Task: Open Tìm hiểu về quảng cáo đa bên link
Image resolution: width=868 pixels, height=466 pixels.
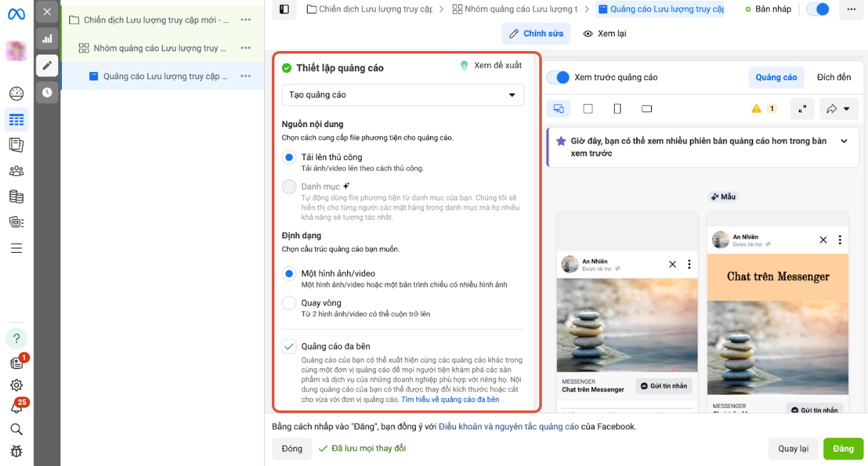Action: pyautogui.click(x=450, y=400)
